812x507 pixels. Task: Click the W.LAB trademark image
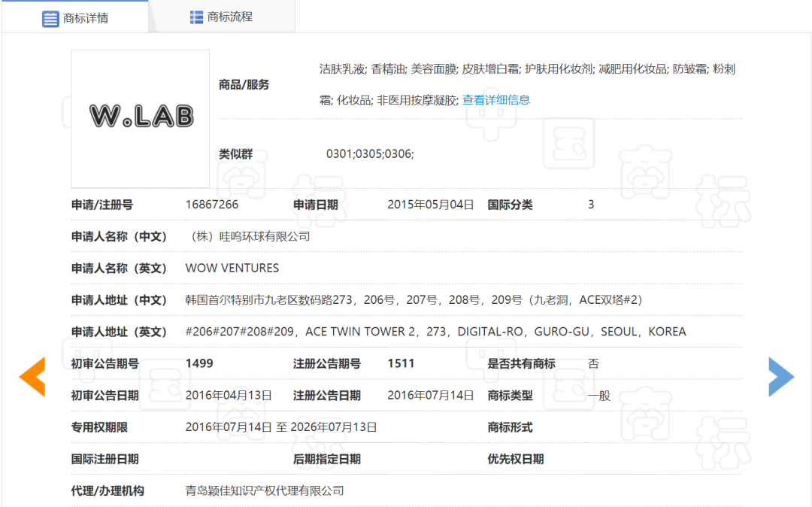141,119
